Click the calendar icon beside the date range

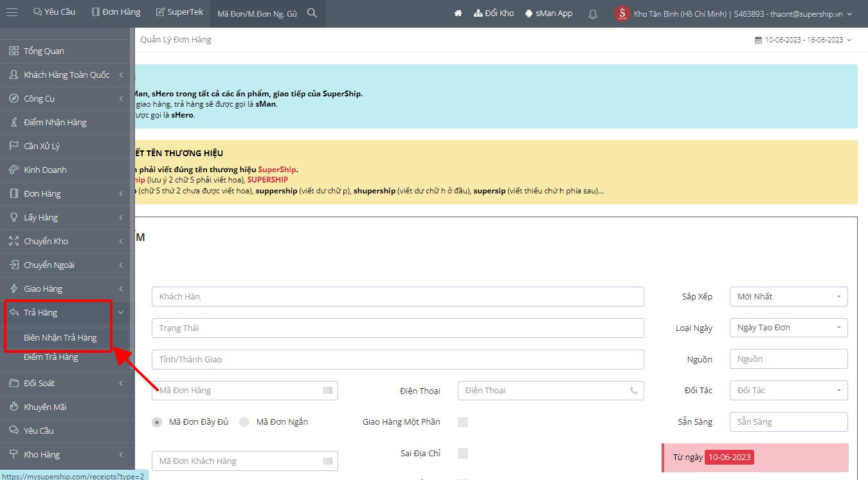(x=758, y=40)
